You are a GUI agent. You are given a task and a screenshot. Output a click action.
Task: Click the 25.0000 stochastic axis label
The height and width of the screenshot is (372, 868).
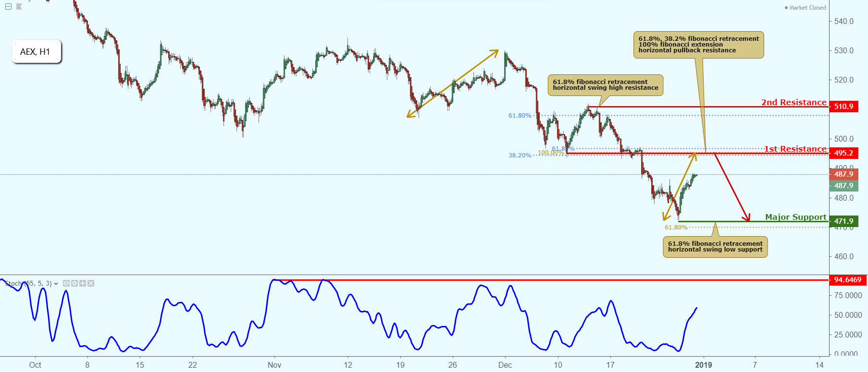[x=848, y=335]
